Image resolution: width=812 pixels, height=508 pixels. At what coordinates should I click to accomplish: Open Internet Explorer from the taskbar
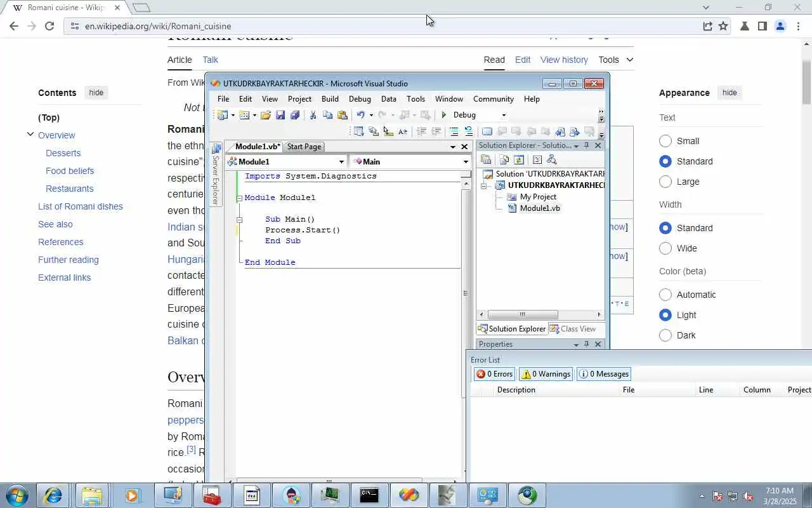point(53,495)
